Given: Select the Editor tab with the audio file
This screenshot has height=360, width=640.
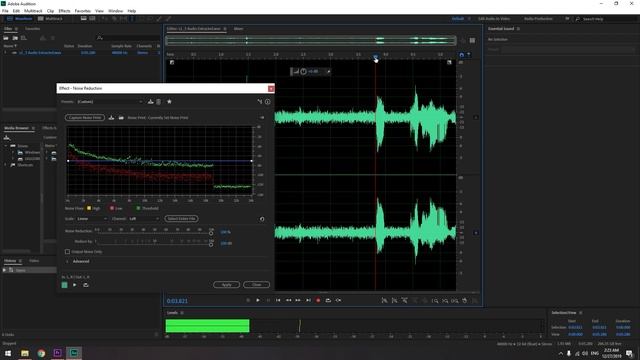Looking at the screenshot, I should coord(193,29).
